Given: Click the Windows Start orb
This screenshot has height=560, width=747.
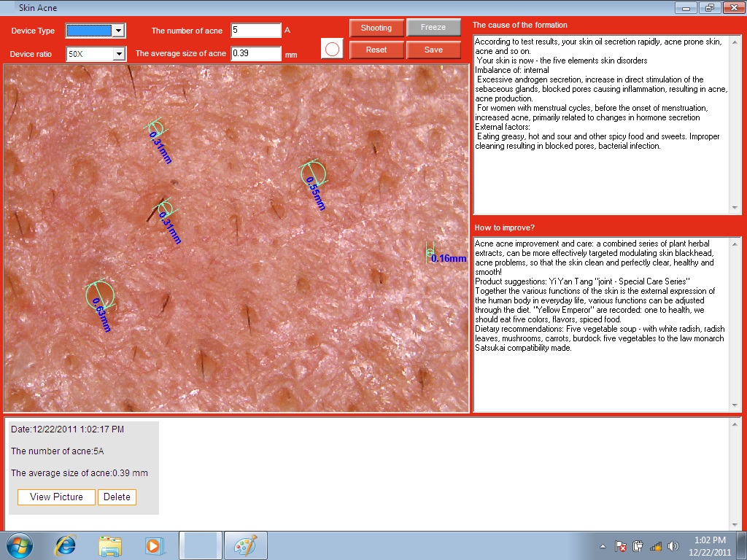Looking at the screenshot, I should [x=20, y=545].
